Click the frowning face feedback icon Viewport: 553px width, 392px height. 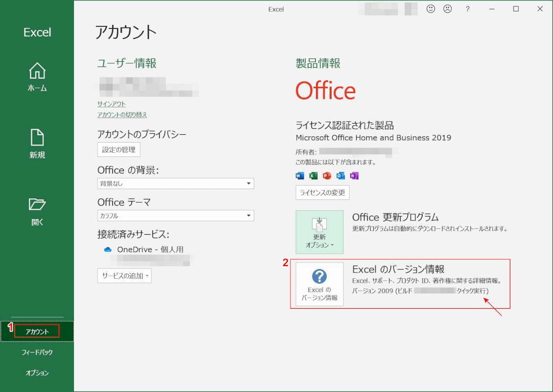[x=448, y=9]
